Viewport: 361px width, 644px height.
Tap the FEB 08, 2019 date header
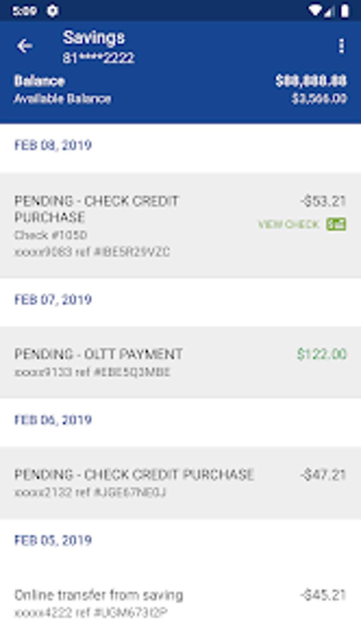pyautogui.click(x=53, y=145)
